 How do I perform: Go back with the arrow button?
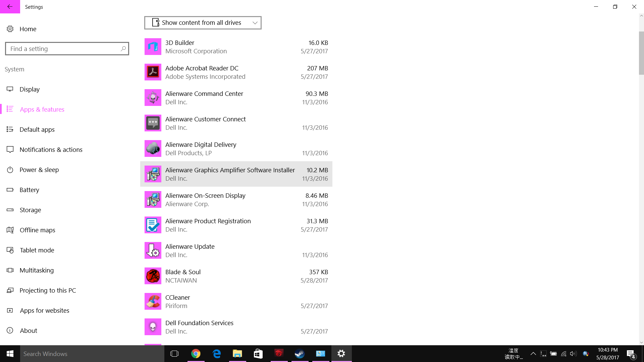coord(10,7)
